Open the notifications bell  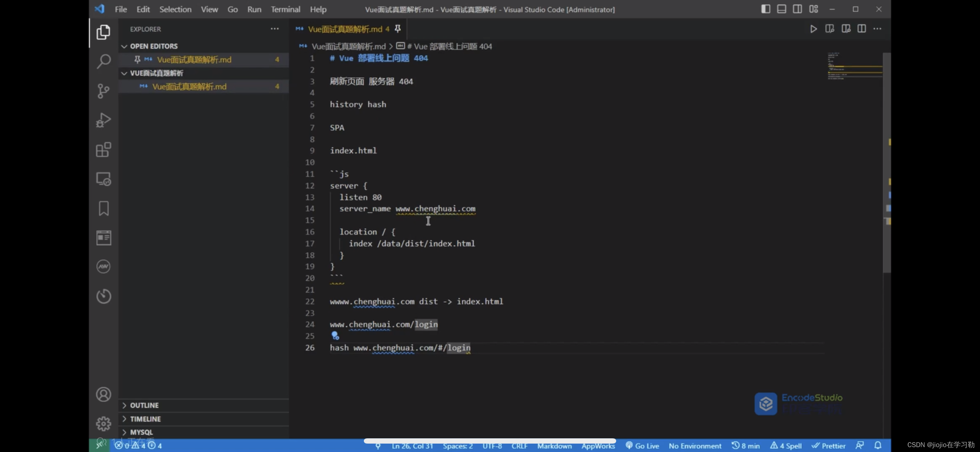tap(878, 445)
